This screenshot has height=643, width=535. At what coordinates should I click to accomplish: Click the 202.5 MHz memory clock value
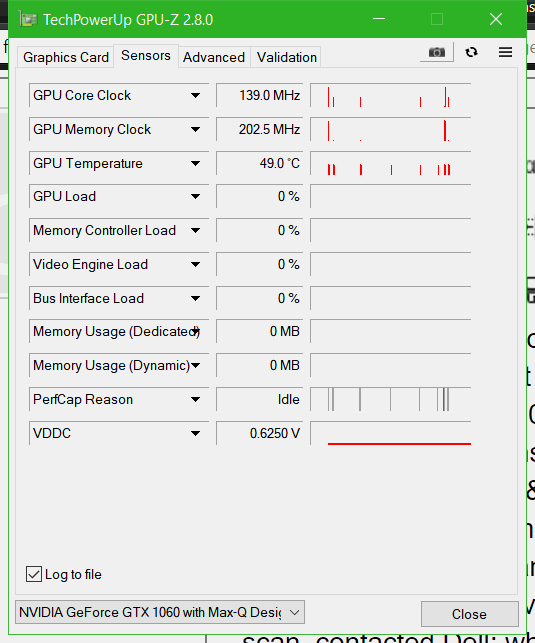pos(260,130)
